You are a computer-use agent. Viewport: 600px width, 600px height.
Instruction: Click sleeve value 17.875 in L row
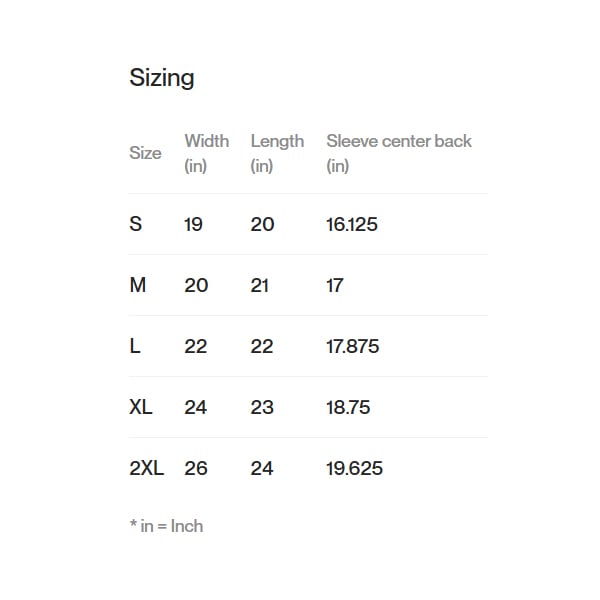pos(353,346)
